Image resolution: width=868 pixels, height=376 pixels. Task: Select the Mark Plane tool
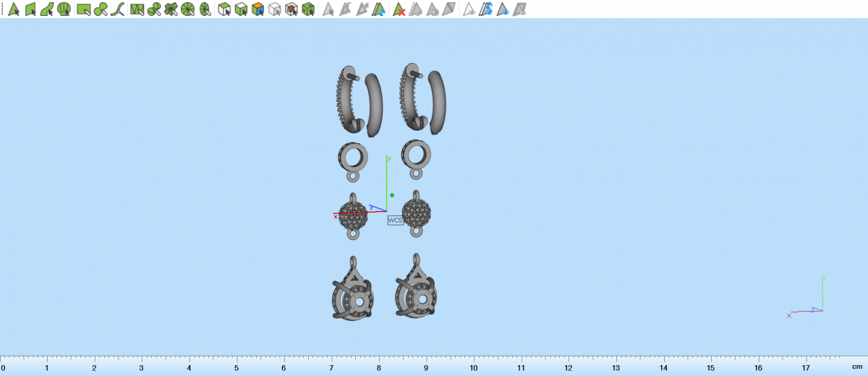pyautogui.click(x=30, y=9)
